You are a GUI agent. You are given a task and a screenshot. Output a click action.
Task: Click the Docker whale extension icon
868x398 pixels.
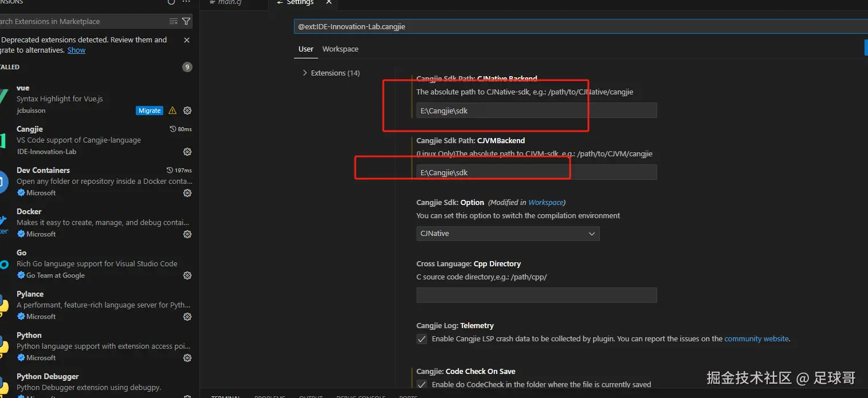(x=3, y=223)
